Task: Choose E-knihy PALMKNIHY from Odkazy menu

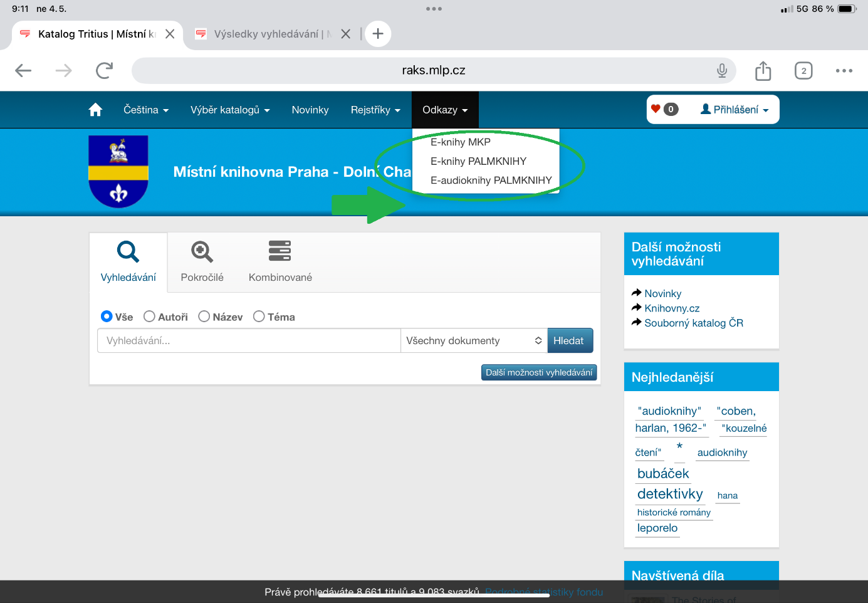Action: click(478, 161)
